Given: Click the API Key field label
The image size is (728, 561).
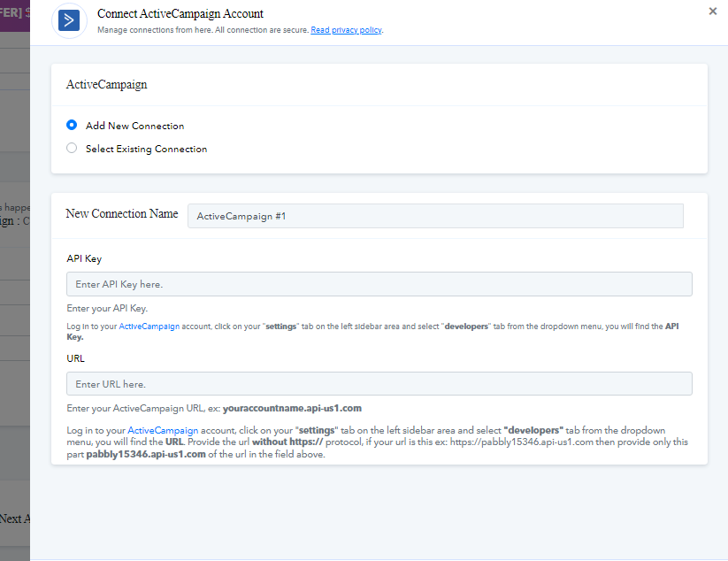Looking at the screenshot, I should coord(84,258).
